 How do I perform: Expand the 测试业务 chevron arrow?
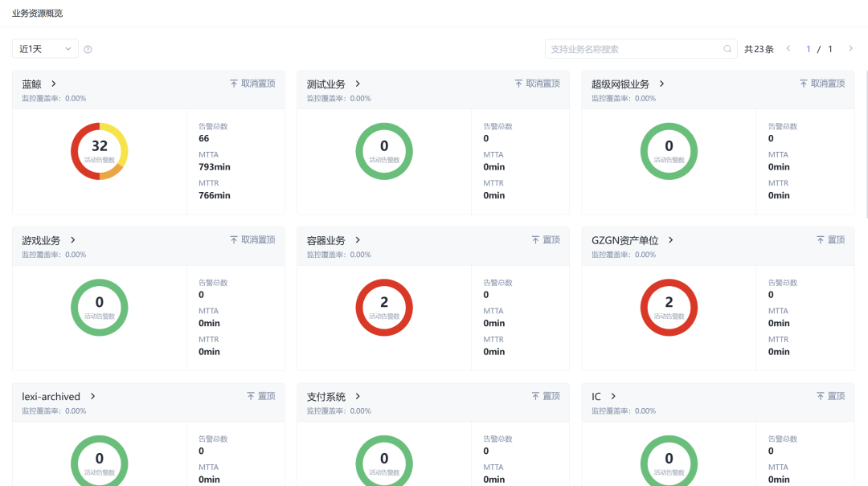(358, 84)
